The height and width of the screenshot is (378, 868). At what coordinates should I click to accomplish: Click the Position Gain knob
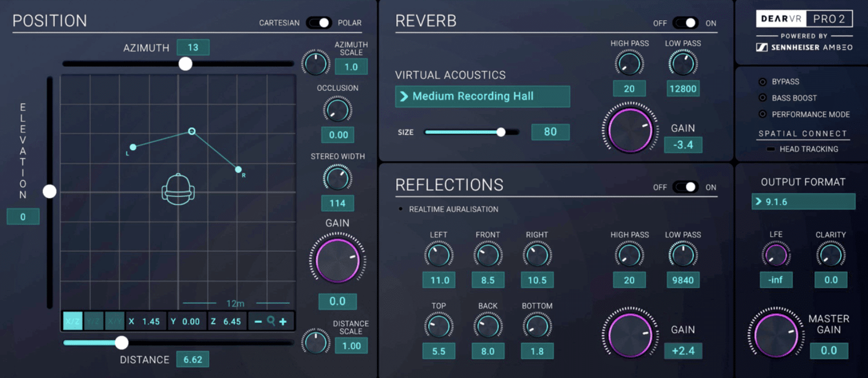tap(337, 260)
